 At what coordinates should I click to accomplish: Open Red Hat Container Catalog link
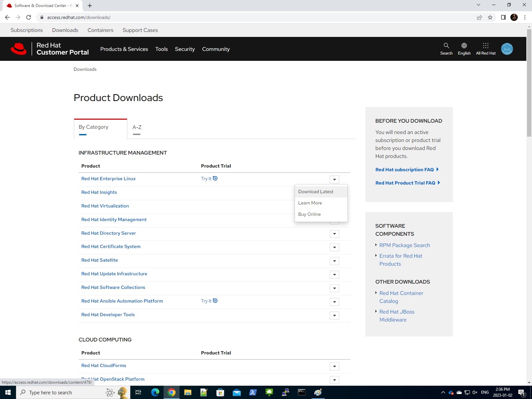pyautogui.click(x=401, y=297)
